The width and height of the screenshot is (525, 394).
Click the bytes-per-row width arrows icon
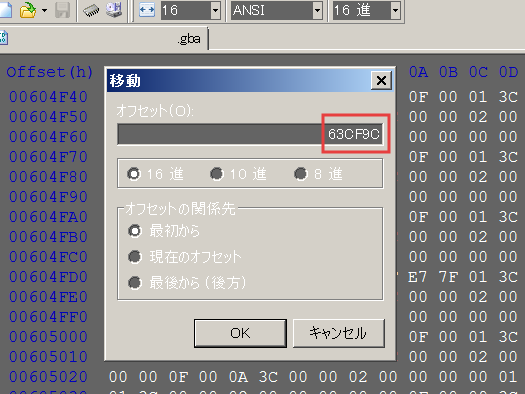coord(147,10)
